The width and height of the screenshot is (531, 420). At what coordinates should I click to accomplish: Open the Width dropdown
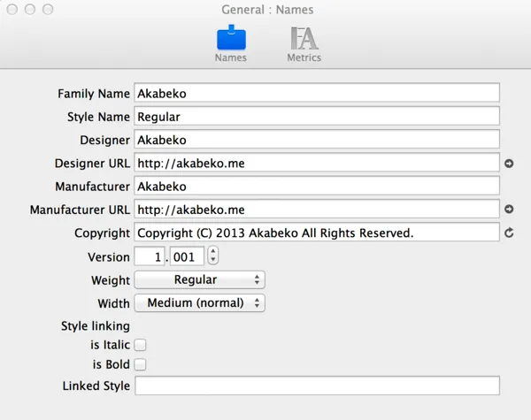[199, 302]
